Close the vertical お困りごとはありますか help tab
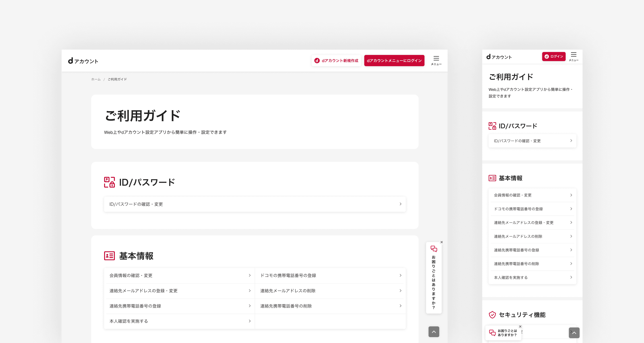The height and width of the screenshot is (343, 644). coord(442,242)
